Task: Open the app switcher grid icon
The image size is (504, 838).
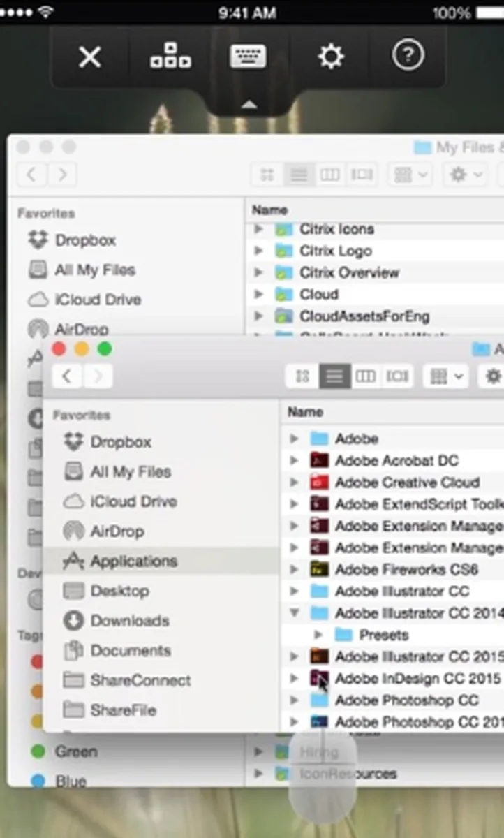Action: coord(170,57)
